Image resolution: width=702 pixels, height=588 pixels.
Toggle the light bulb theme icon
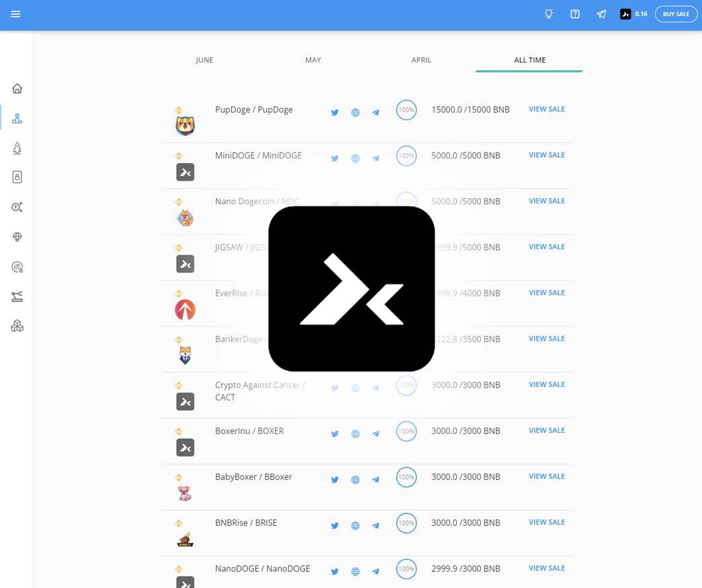pos(548,14)
